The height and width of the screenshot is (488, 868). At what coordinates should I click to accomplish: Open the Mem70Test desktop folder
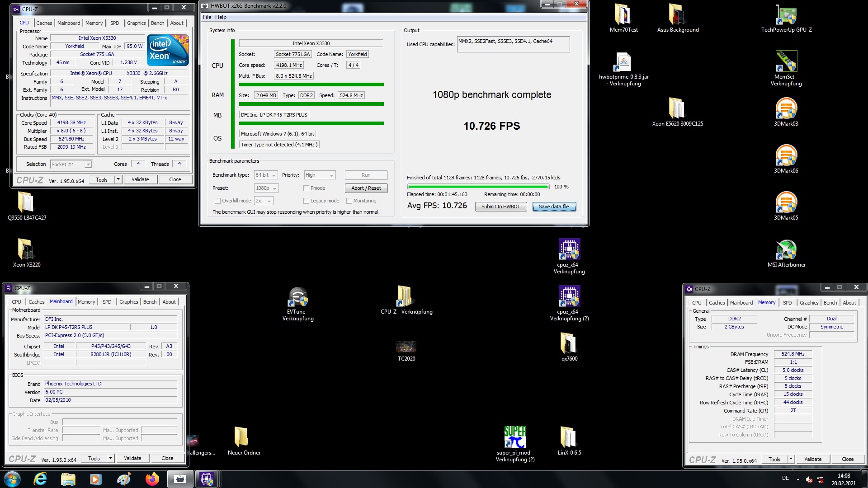(x=623, y=18)
